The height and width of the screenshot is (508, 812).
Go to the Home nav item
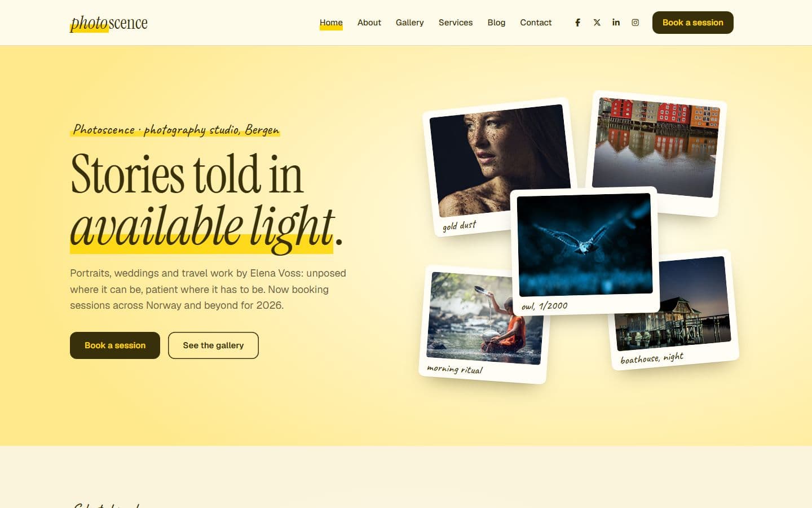(331, 23)
